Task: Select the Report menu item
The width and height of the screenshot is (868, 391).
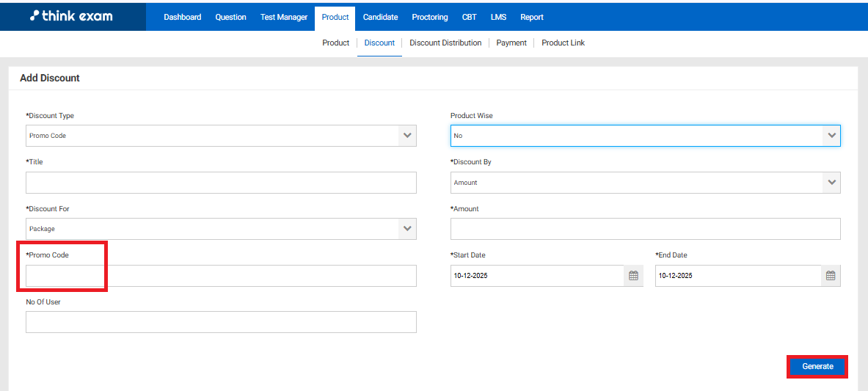Action: pos(532,17)
